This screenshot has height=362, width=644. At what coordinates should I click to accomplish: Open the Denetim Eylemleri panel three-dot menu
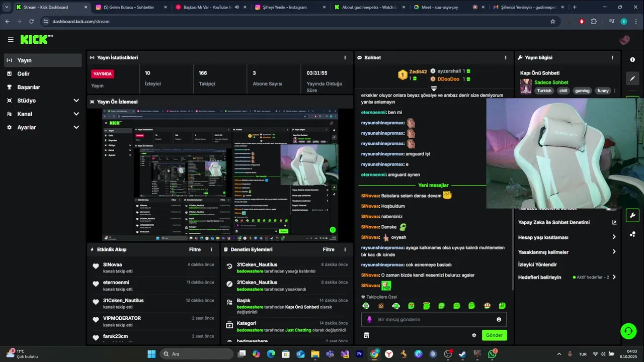tap(345, 249)
